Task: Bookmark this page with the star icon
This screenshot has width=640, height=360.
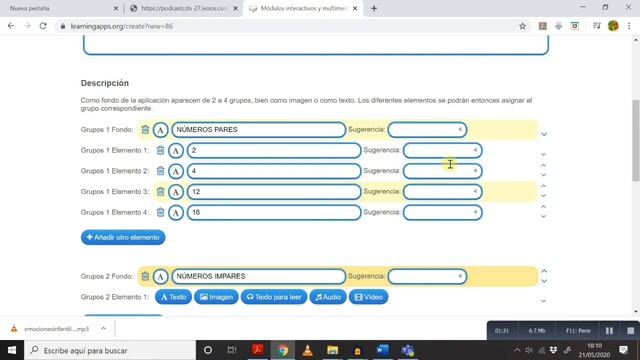Action: [x=522, y=26]
